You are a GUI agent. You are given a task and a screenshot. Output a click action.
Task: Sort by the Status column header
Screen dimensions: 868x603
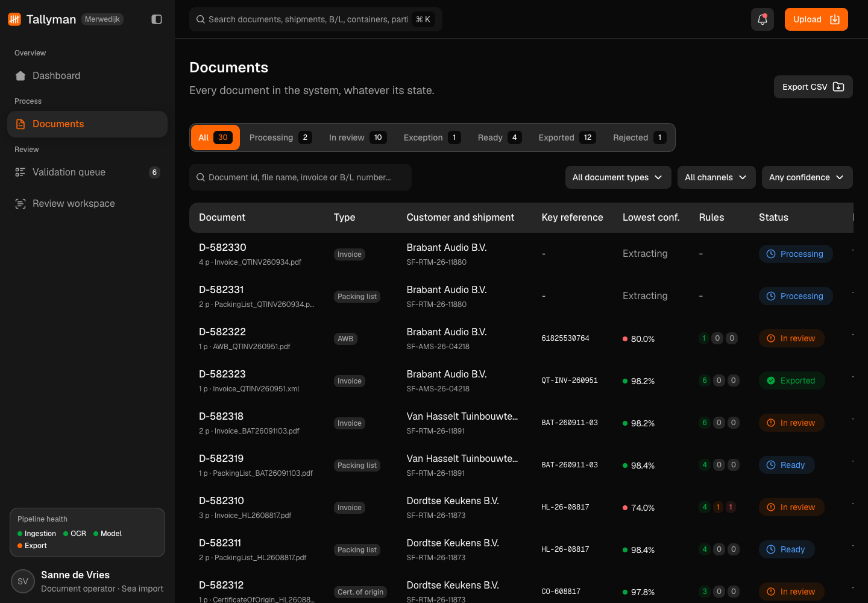point(773,218)
